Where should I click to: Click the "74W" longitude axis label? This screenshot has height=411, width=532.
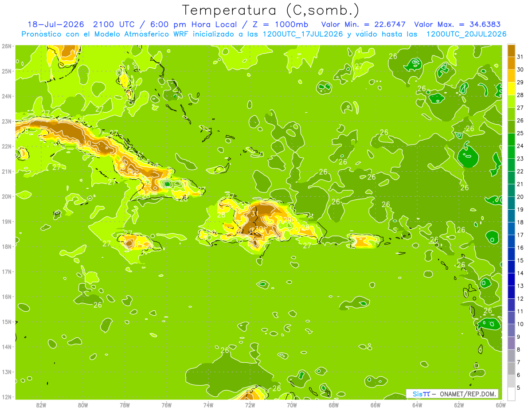208,405
